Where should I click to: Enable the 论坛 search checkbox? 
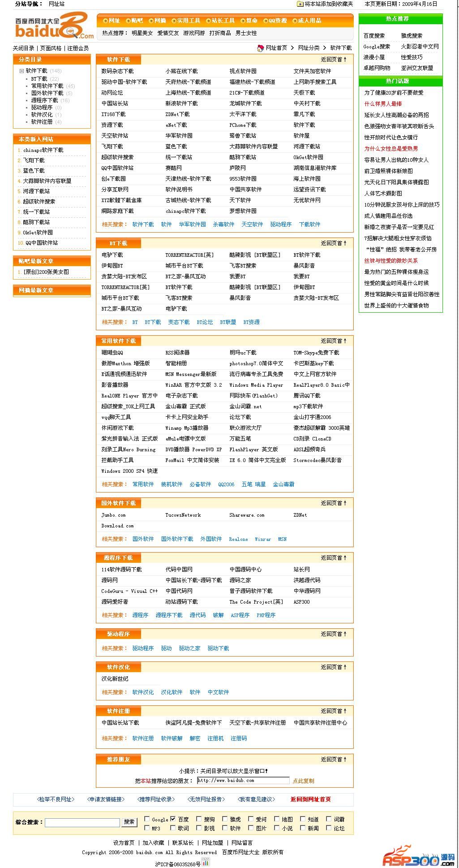point(329,828)
